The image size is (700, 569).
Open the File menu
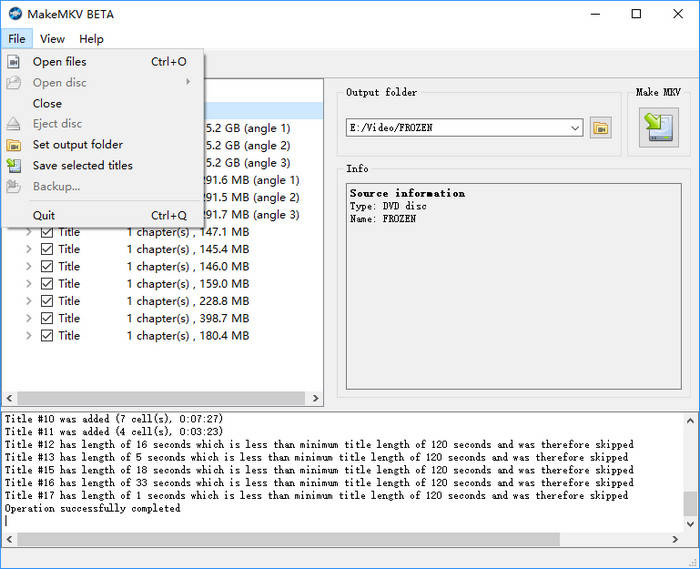tap(17, 39)
